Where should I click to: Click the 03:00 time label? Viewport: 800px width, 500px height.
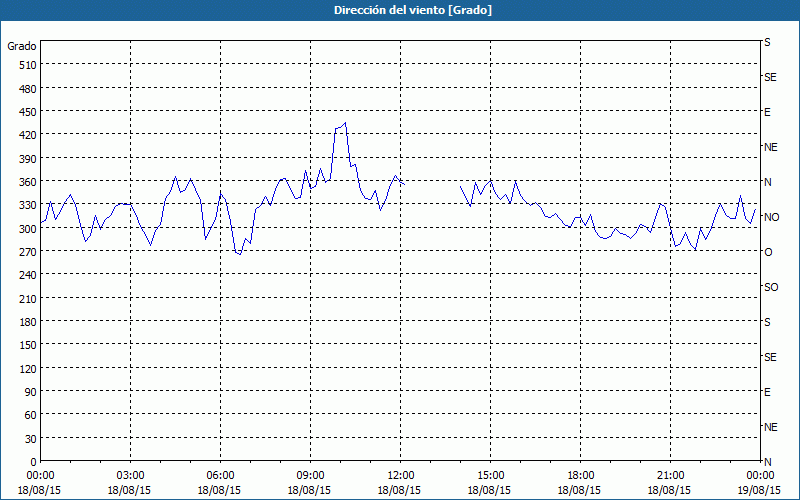coord(131,476)
